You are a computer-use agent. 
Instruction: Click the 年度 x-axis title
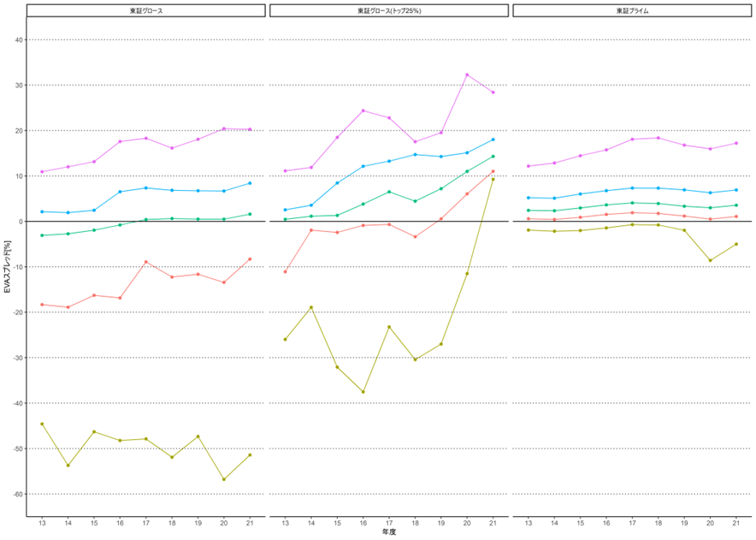[x=389, y=533]
